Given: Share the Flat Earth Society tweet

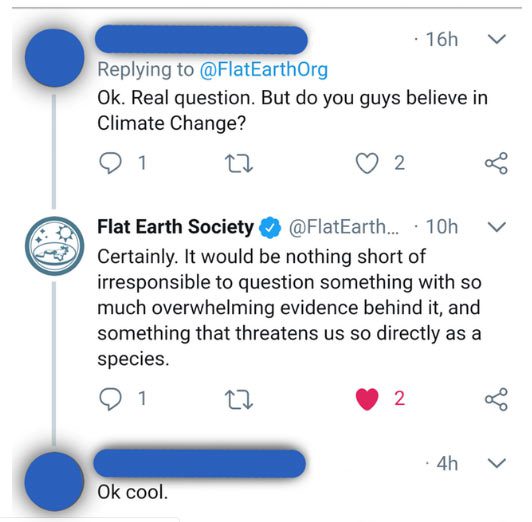Looking at the screenshot, I should point(496,399).
